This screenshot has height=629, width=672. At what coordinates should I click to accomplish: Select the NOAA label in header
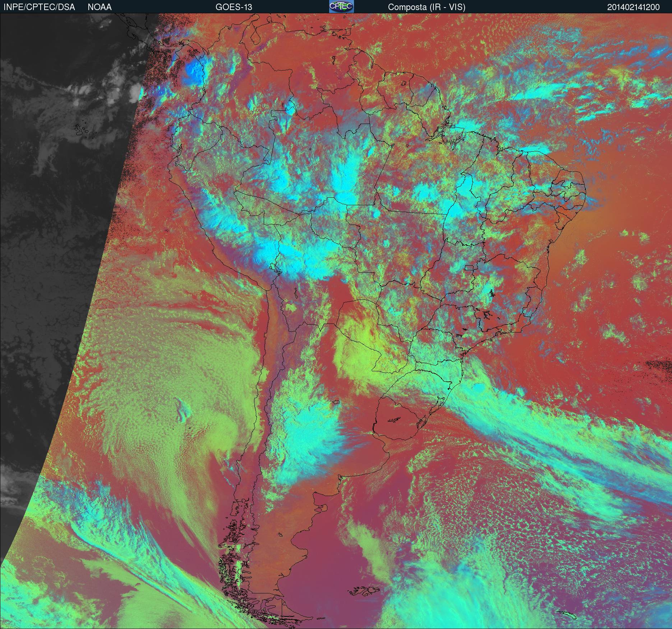(x=100, y=7)
